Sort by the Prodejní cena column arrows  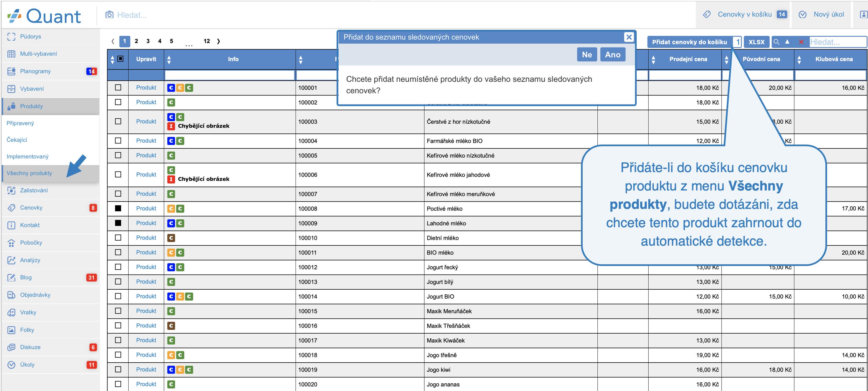coord(653,60)
